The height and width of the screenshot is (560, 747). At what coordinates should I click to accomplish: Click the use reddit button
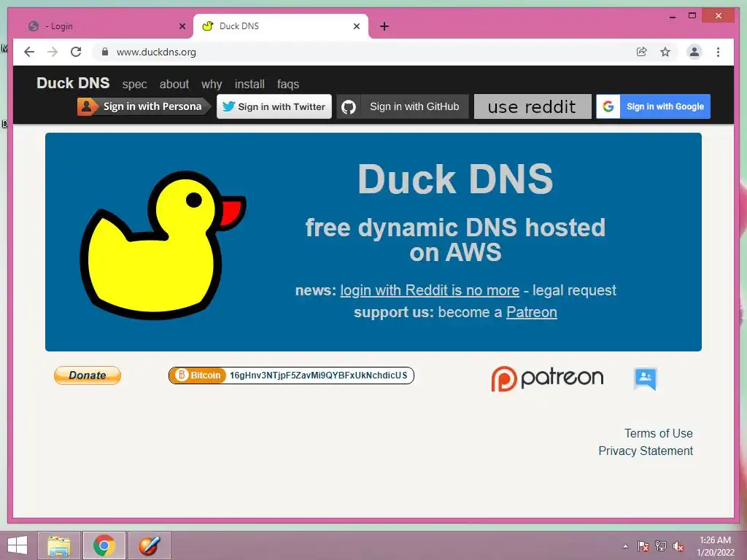(532, 106)
